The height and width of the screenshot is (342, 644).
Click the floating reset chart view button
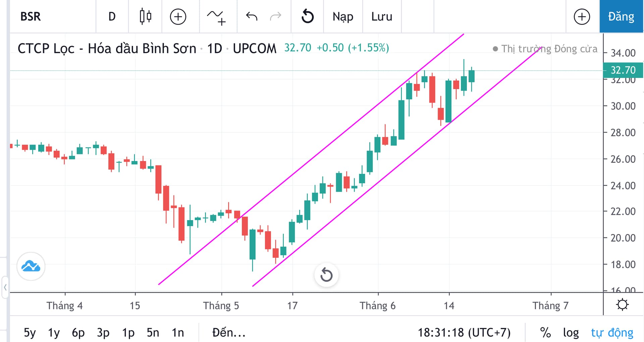(326, 275)
